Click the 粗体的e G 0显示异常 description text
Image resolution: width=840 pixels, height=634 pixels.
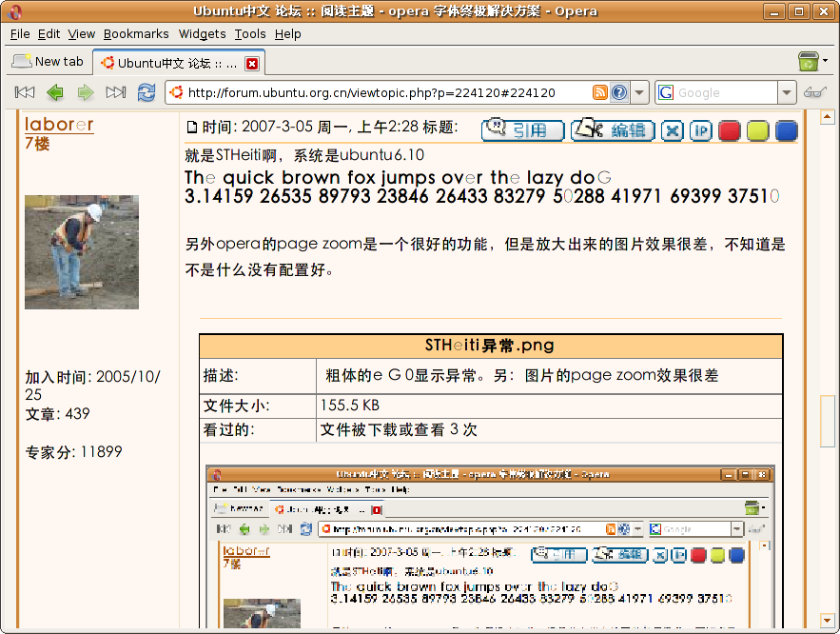pos(521,375)
